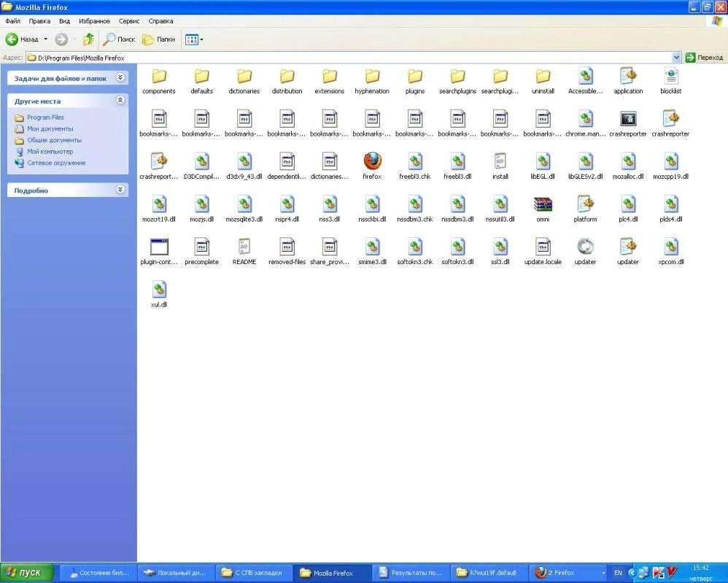This screenshot has height=583, width=728.
Task: Open the views mode dropdown
Action: click(x=194, y=39)
